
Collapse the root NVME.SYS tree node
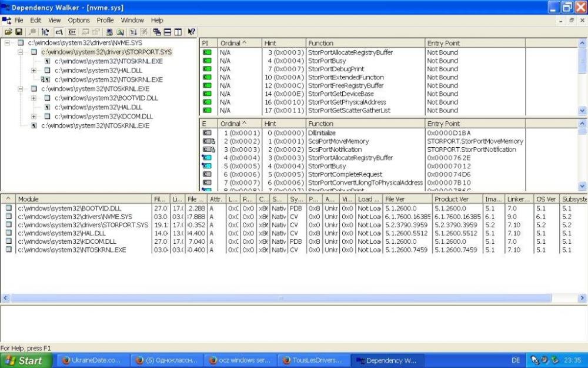point(7,43)
